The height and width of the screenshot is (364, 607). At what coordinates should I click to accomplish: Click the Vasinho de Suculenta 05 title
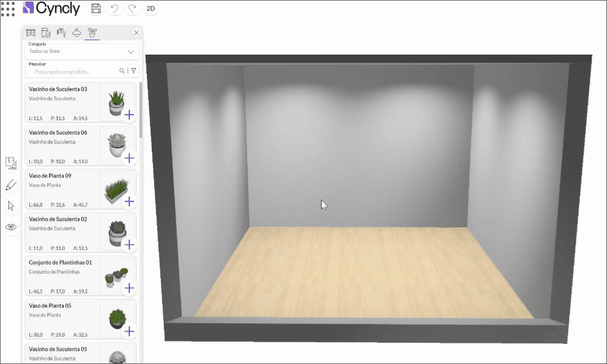point(58,349)
